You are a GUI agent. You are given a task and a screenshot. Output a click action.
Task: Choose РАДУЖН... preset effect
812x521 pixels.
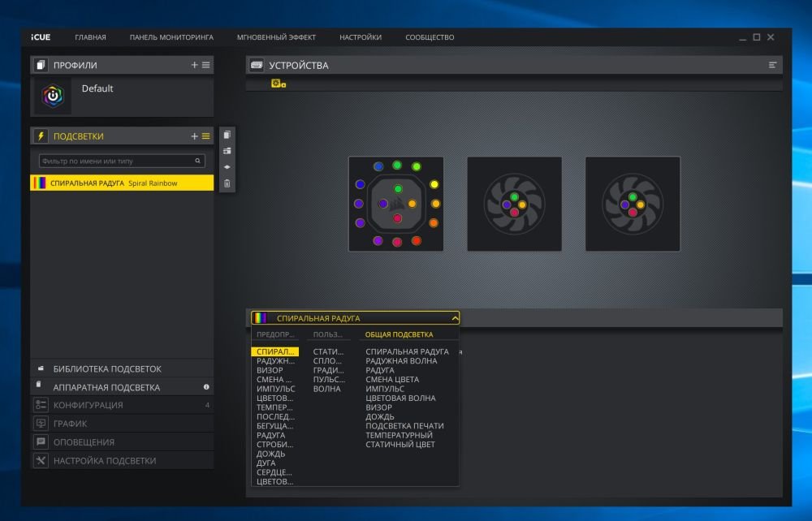coord(275,361)
